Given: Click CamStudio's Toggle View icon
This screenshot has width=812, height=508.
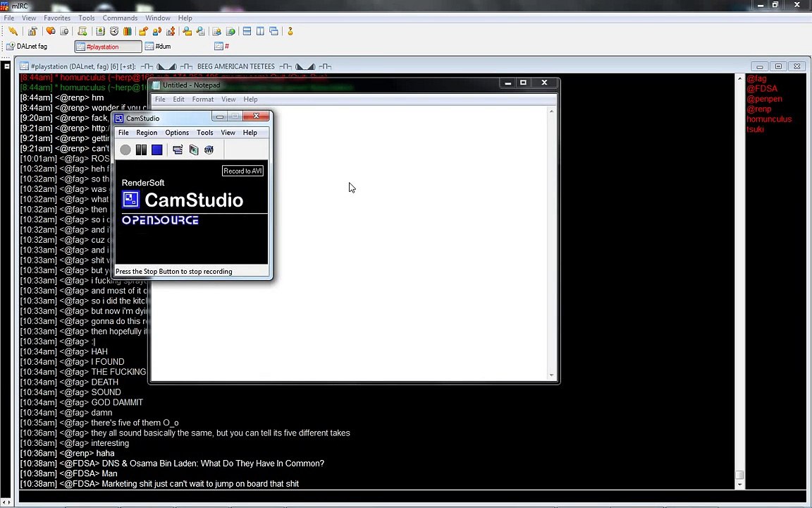Looking at the screenshot, I should pyautogui.click(x=178, y=150).
